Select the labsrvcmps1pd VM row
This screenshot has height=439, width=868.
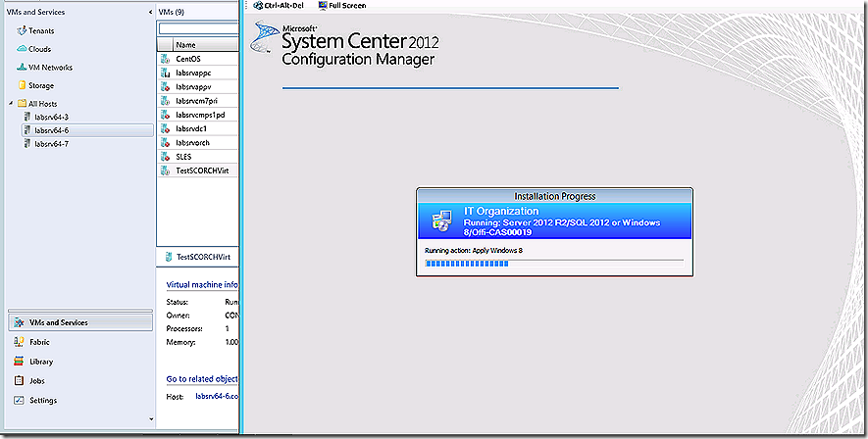[197, 115]
